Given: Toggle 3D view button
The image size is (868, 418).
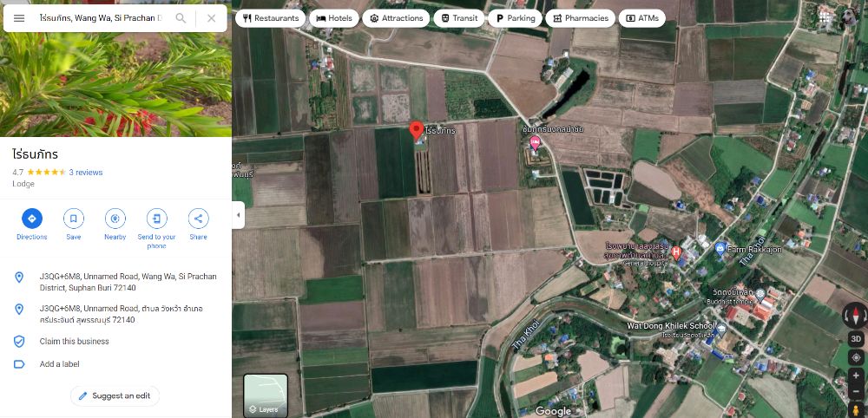Looking at the screenshot, I should pos(856,339).
